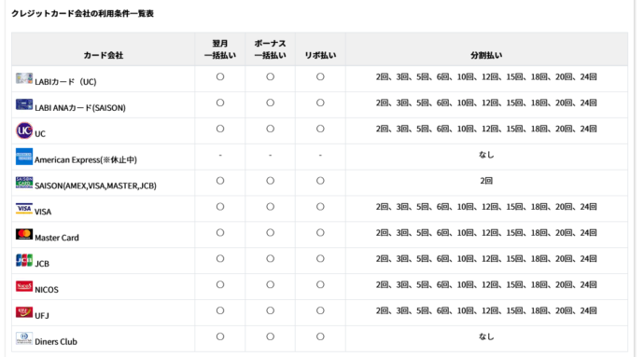Click the ボーナス一括払い circle for JCB
The width and height of the screenshot is (644, 357).
pyautogui.click(x=271, y=258)
